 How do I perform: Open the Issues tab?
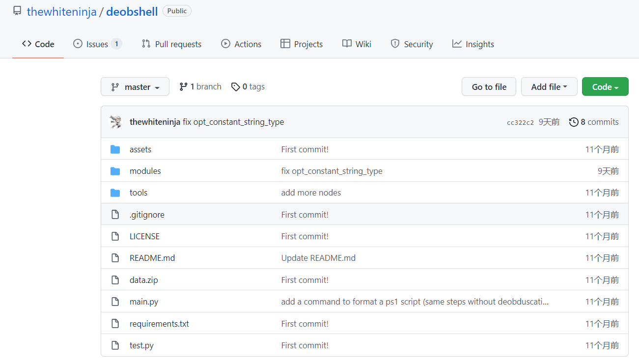click(97, 44)
